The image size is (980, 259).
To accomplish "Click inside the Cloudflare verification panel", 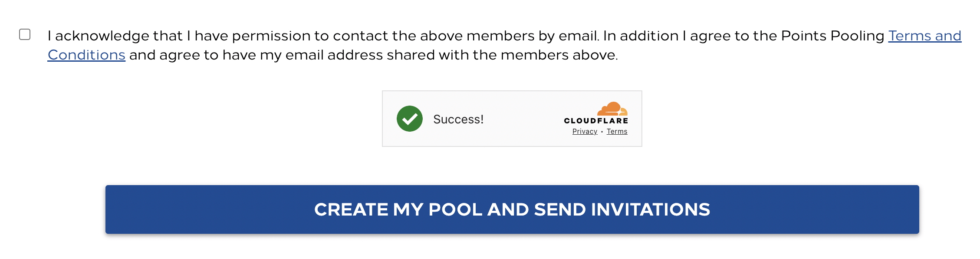I will pyautogui.click(x=511, y=117).
